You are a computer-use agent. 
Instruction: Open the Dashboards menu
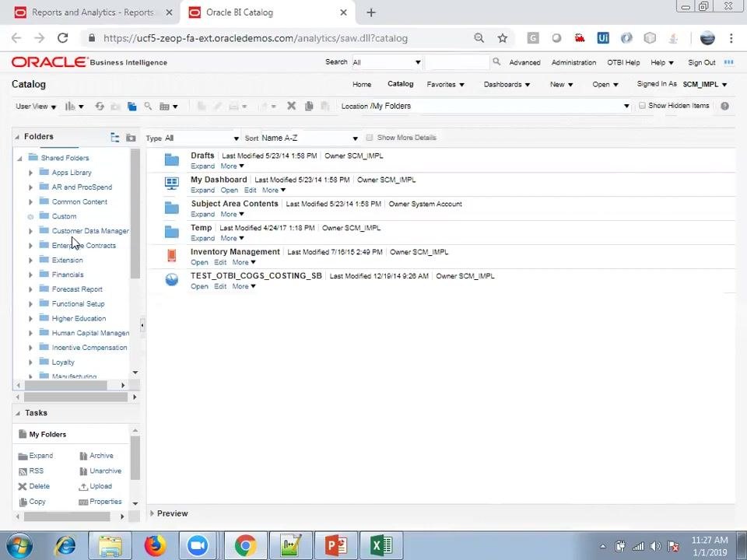pyautogui.click(x=507, y=84)
